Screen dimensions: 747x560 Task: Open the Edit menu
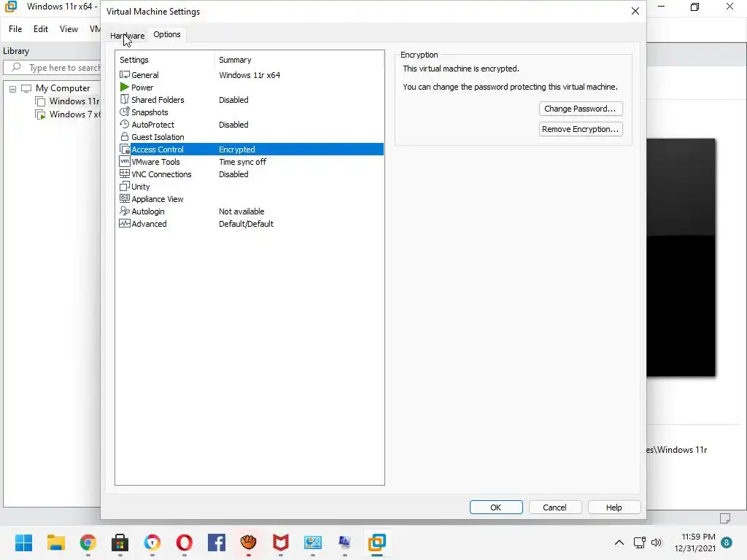pos(41,29)
